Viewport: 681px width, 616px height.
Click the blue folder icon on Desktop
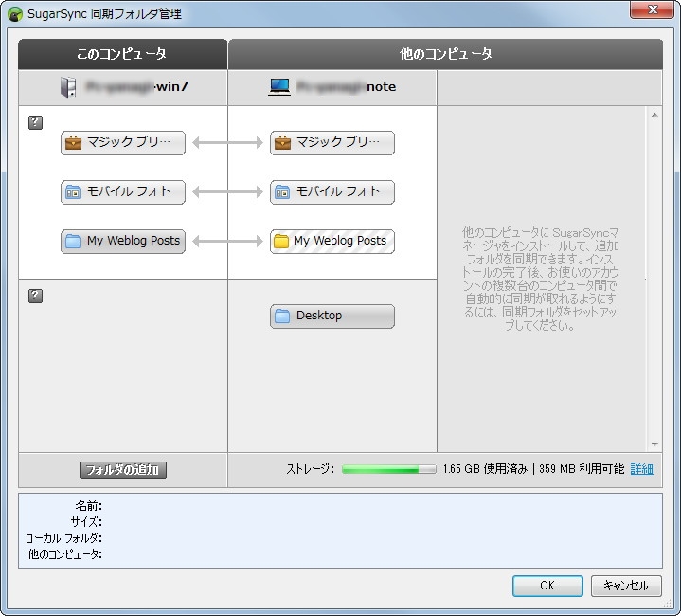tap(282, 316)
